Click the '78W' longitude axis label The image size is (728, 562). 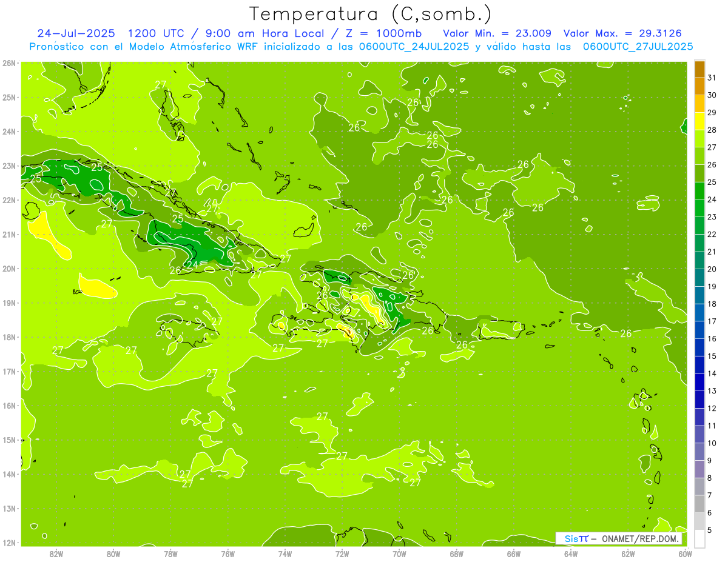170,554
